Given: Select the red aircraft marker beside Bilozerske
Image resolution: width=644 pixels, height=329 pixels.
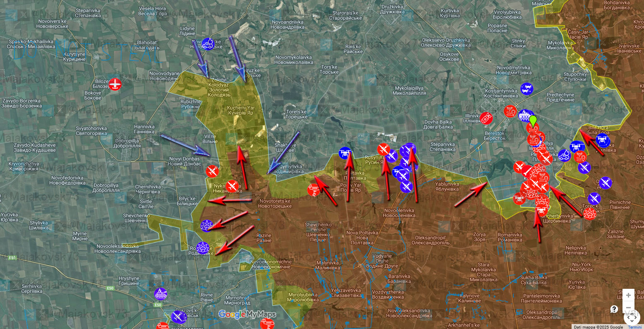Looking at the screenshot, I should click(115, 84).
